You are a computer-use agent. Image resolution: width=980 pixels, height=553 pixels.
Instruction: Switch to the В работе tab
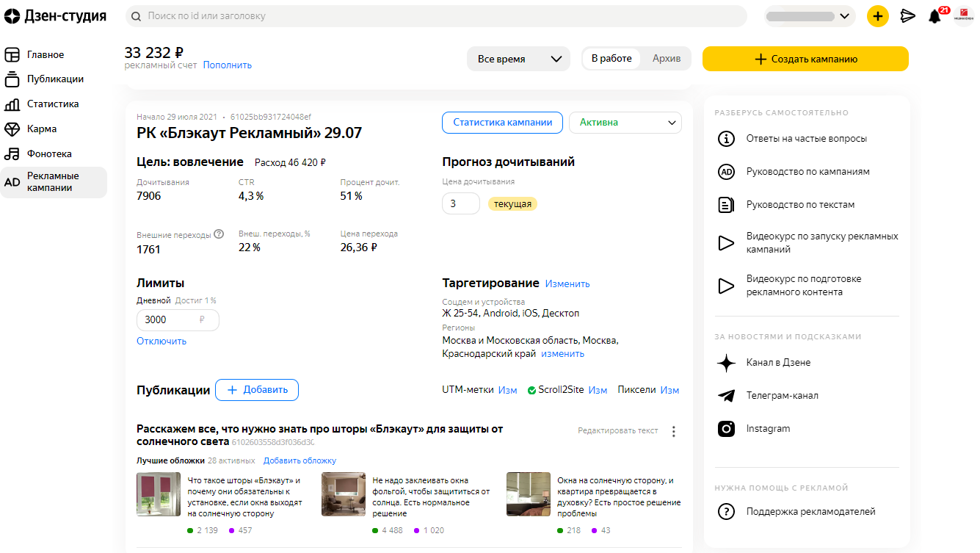tap(611, 59)
